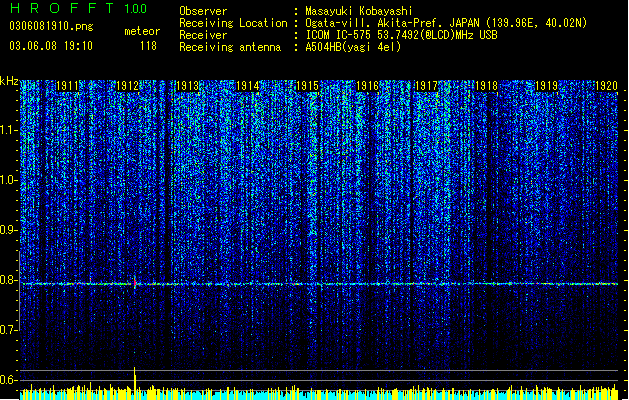Click the 1915 time marker
This screenshot has width=629, height=400.
coord(307,86)
